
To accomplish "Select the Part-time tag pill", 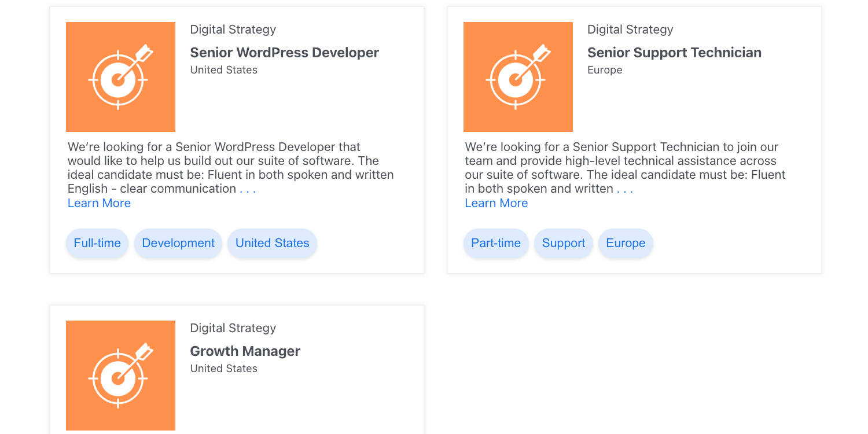I will pos(496,243).
